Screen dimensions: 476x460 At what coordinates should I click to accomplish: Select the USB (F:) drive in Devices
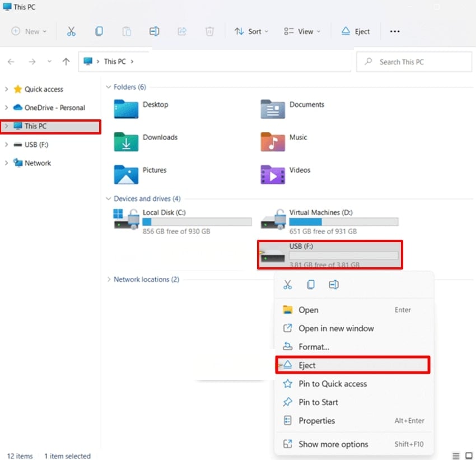point(330,255)
